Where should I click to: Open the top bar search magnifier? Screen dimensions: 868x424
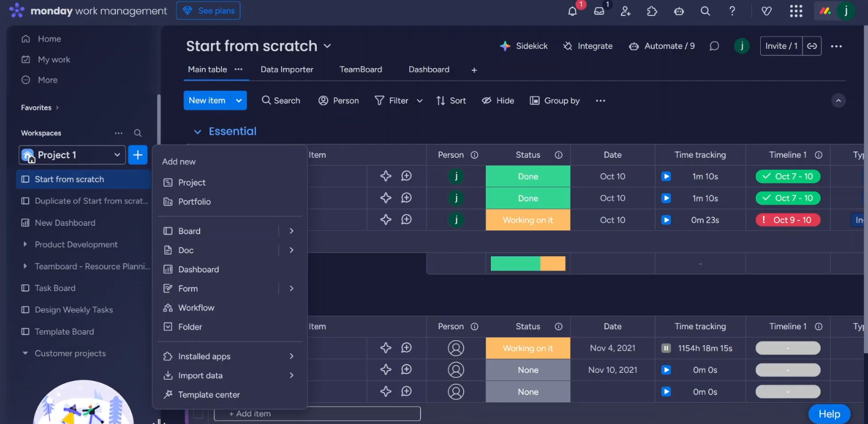705,11
